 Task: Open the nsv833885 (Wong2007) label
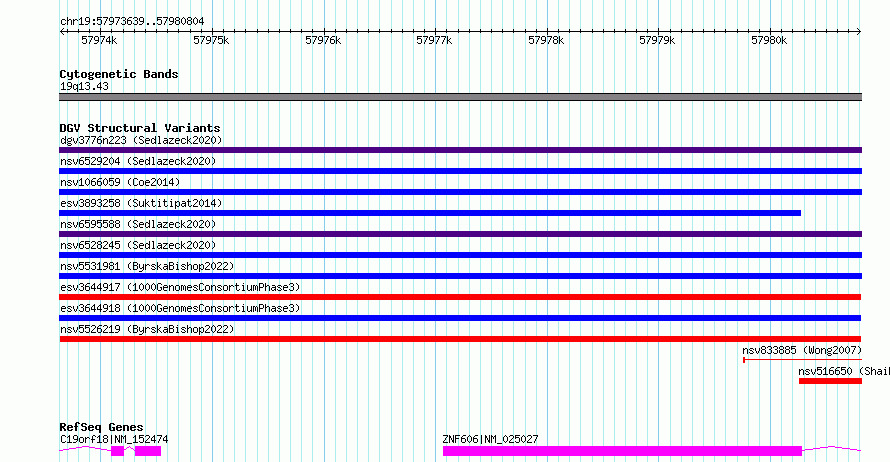(802, 350)
